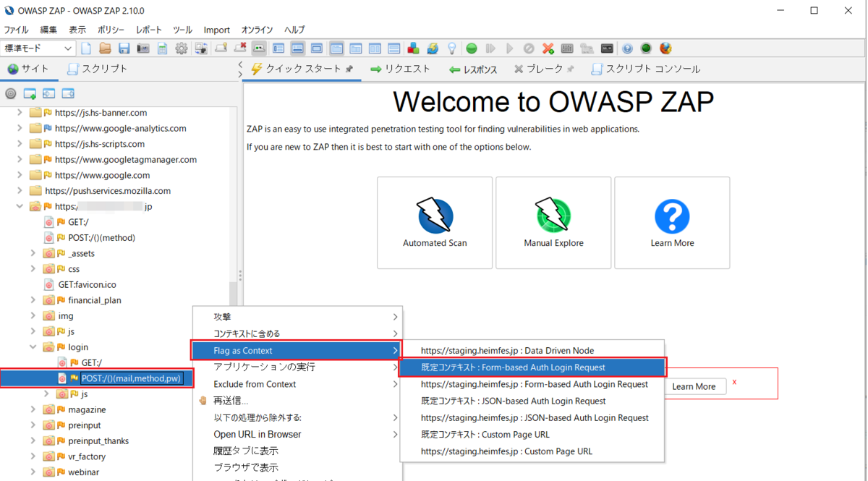Switch to the レスポンス tab

(x=473, y=69)
